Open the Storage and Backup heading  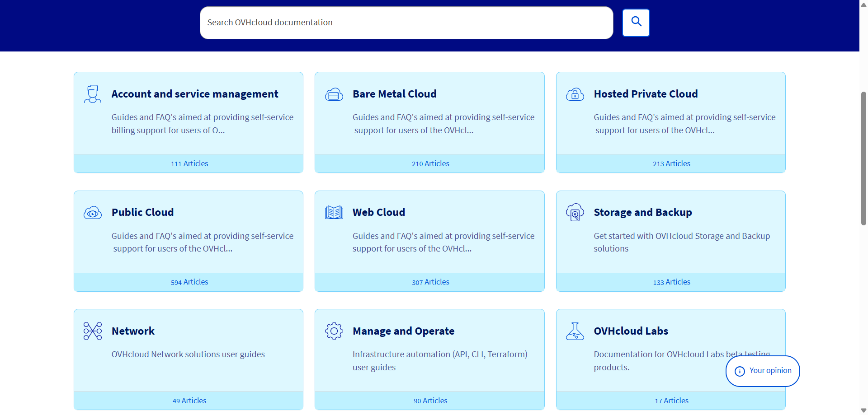(x=643, y=212)
